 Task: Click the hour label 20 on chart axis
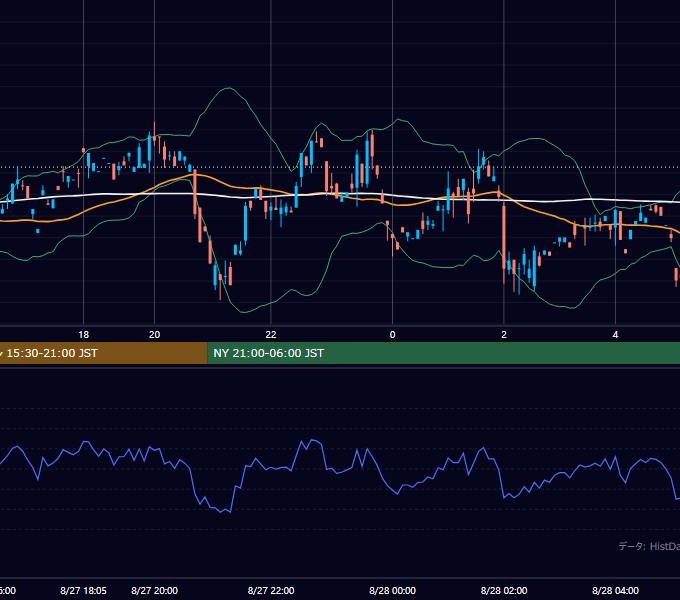tap(154, 334)
